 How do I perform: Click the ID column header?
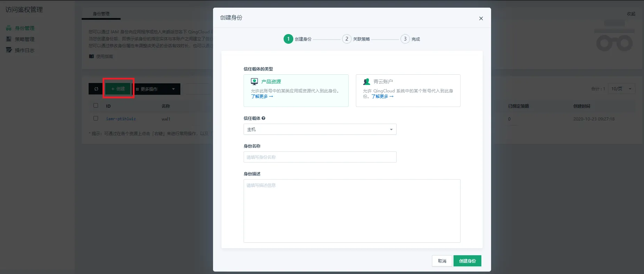point(108,106)
